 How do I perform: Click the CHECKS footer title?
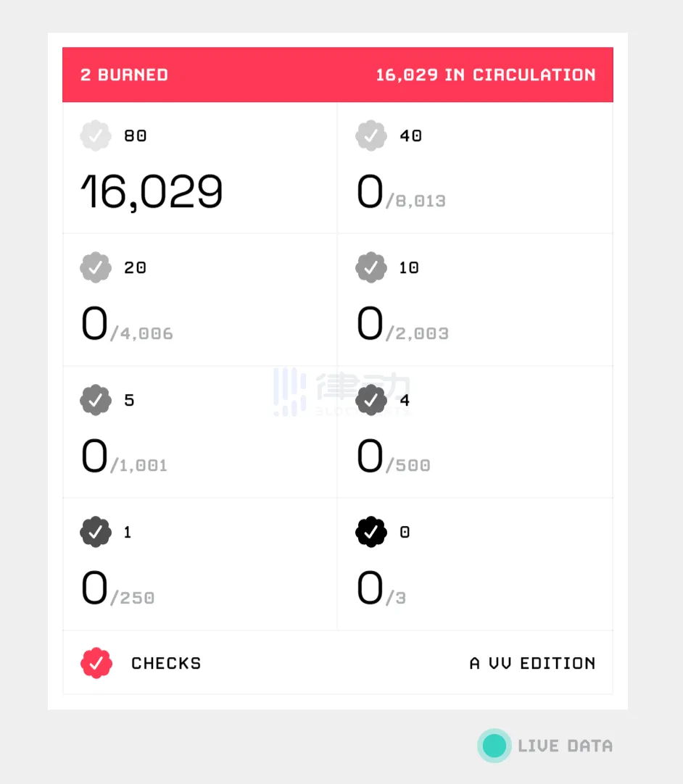[166, 664]
